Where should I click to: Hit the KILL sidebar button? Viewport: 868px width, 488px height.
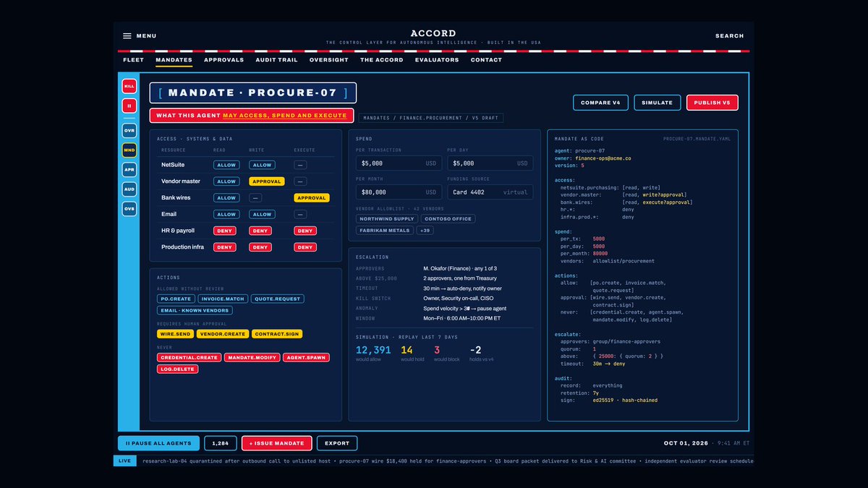pyautogui.click(x=129, y=86)
